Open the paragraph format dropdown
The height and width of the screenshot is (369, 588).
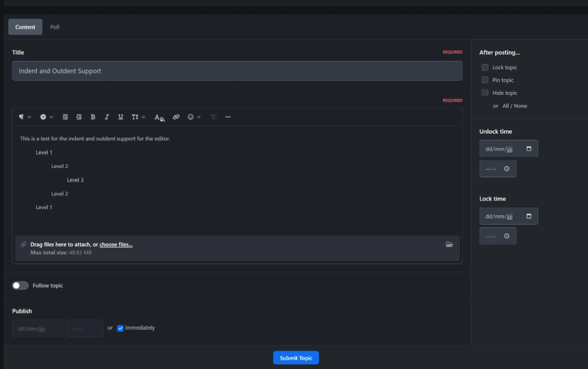coord(25,117)
